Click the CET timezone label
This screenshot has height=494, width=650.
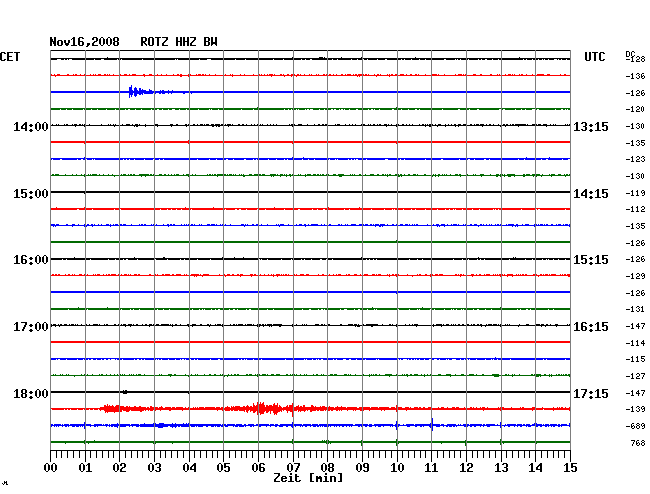point(10,57)
